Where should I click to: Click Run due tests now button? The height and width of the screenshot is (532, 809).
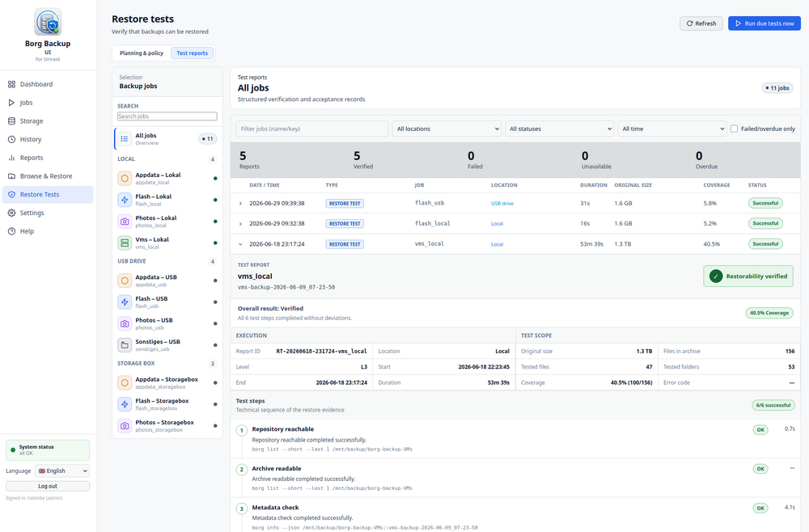(x=765, y=23)
